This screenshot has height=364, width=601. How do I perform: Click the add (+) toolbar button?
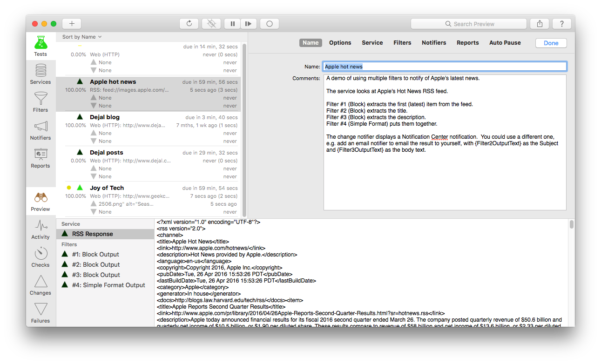click(x=72, y=24)
